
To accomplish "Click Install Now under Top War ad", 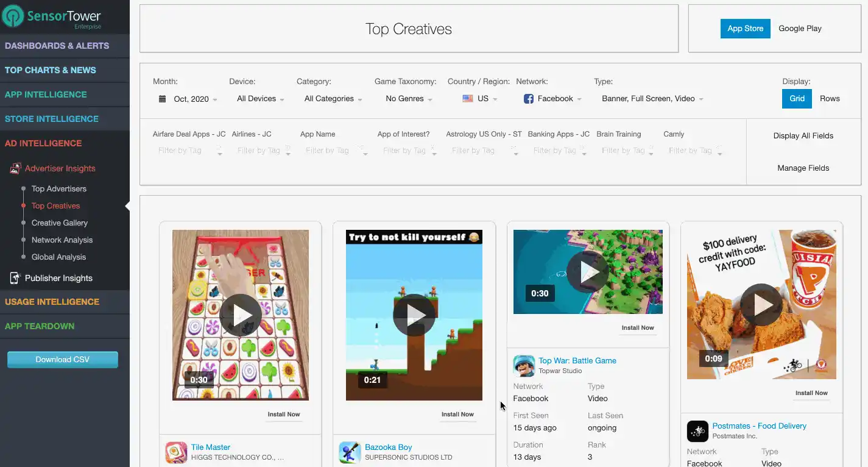I will (638, 328).
